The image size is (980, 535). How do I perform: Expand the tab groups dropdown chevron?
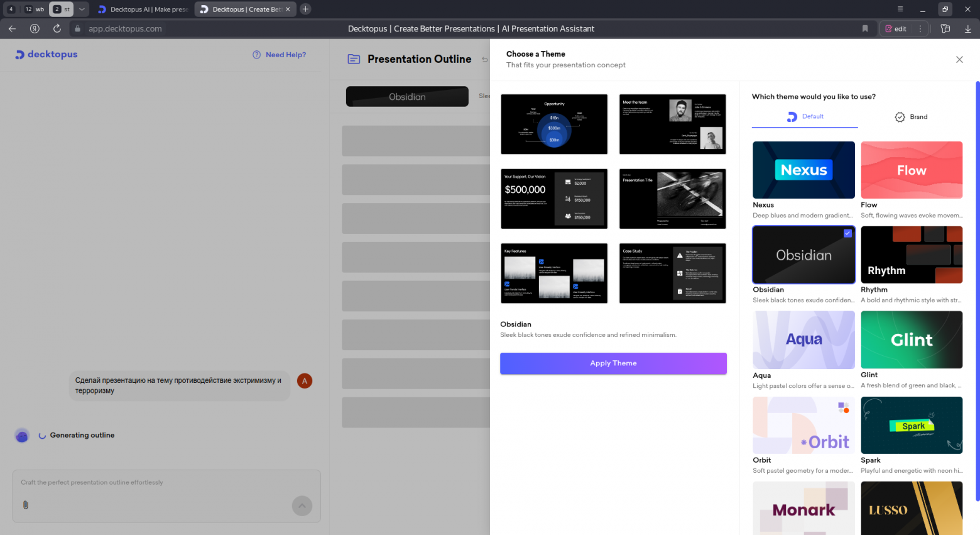(82, 9)
